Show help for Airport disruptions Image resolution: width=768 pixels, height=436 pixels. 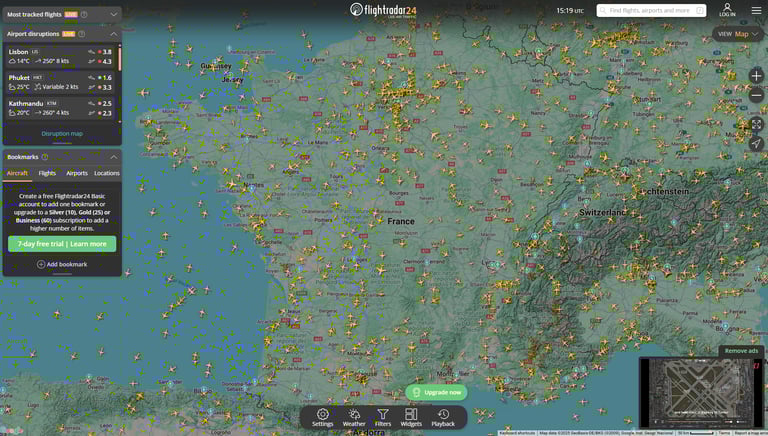(81, 34)
